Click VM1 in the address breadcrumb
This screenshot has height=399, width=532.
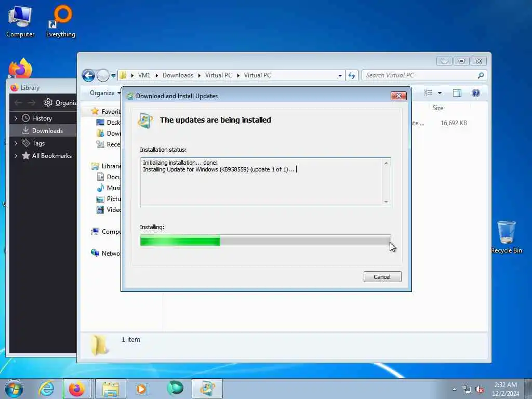144,75
